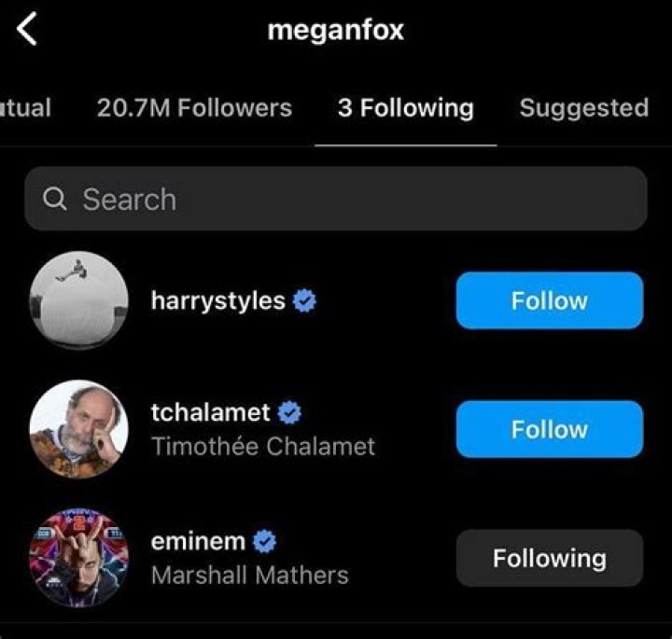Image resolution: width=672 pixels, height=639 pixels.
Task: Open eminem username link
Action: pyautogui.click(x=198, y=541)
